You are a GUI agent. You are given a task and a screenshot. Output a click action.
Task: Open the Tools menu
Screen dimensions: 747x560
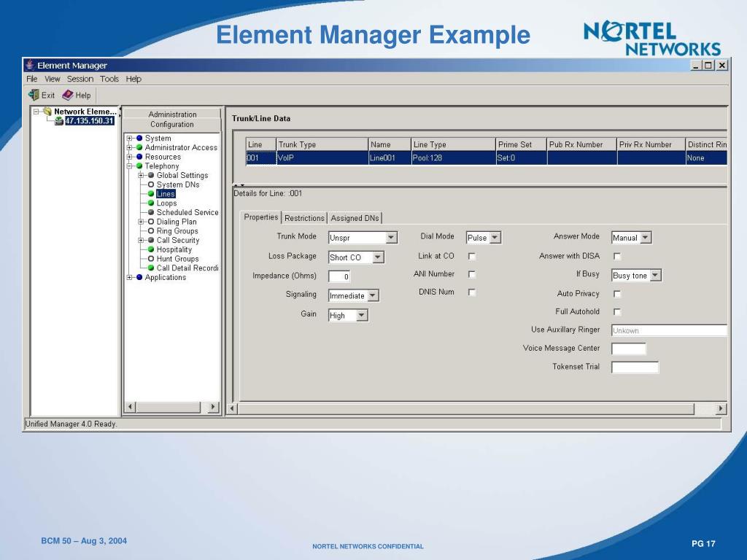[x=109, y=79]
